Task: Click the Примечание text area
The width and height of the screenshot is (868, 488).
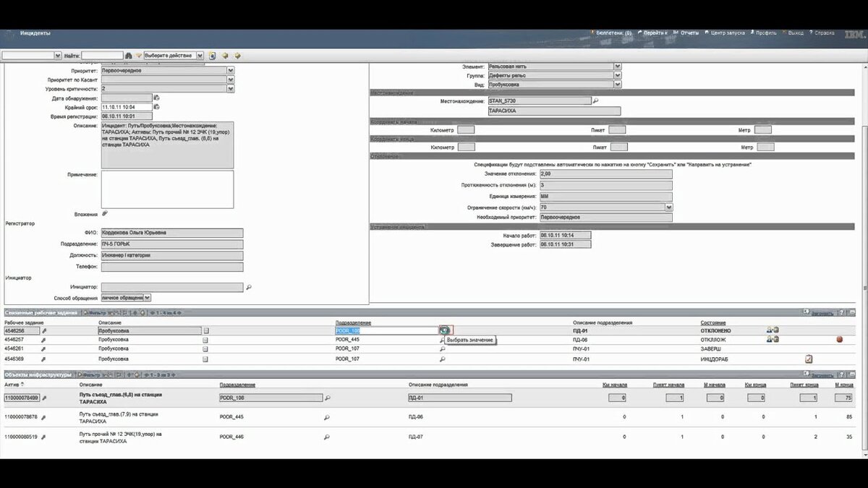Action: (167, 189)
